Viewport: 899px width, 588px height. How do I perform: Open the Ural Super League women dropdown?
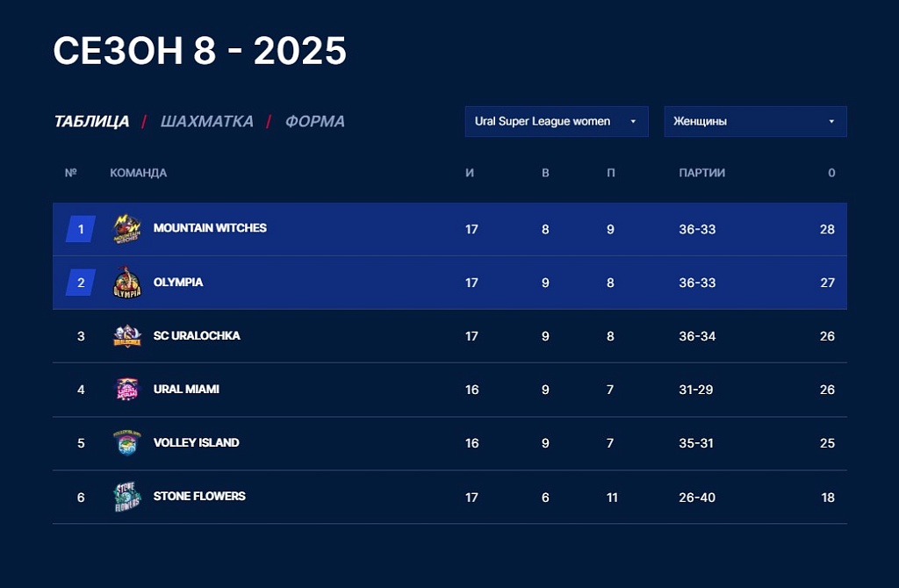coord(556,121)
